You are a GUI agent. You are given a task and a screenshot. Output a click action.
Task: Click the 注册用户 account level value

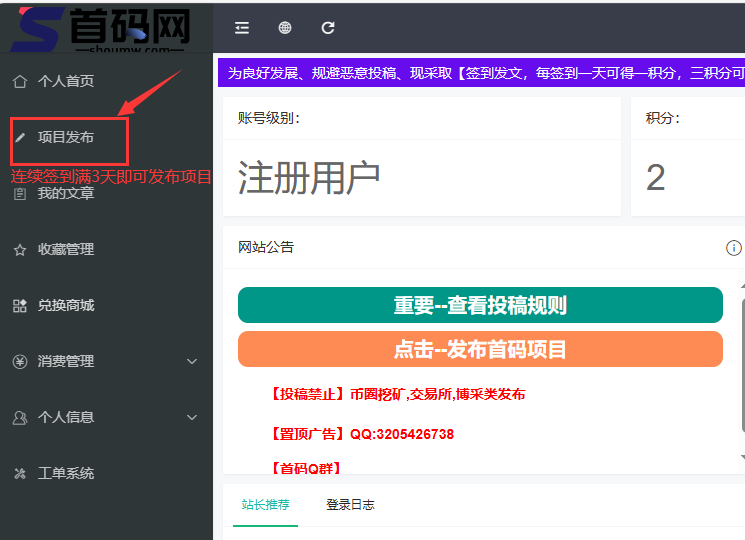[x=309, y=178]
